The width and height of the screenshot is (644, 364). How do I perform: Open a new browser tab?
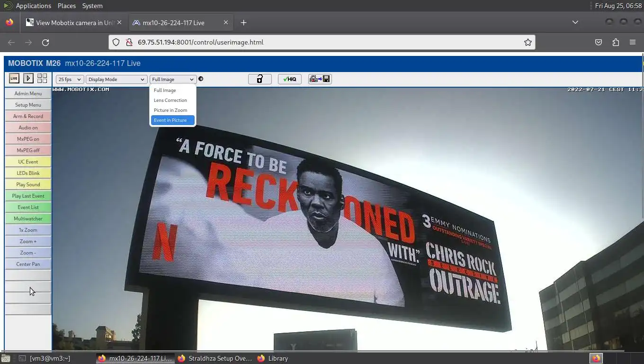(x=243, y=22)
